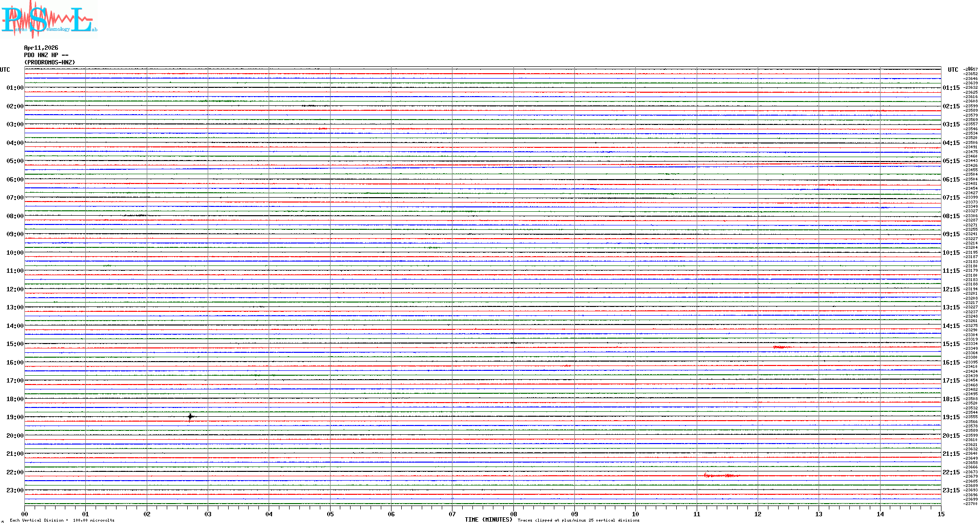Select the 01:00 hour label on left
This screenshot has width=980, height=527.
pos(15,88)
